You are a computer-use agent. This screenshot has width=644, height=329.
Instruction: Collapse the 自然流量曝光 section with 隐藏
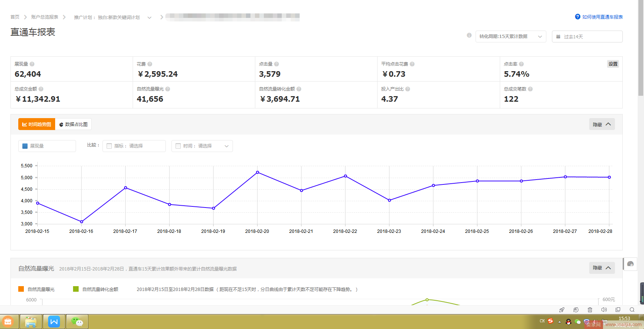[602, 268]
